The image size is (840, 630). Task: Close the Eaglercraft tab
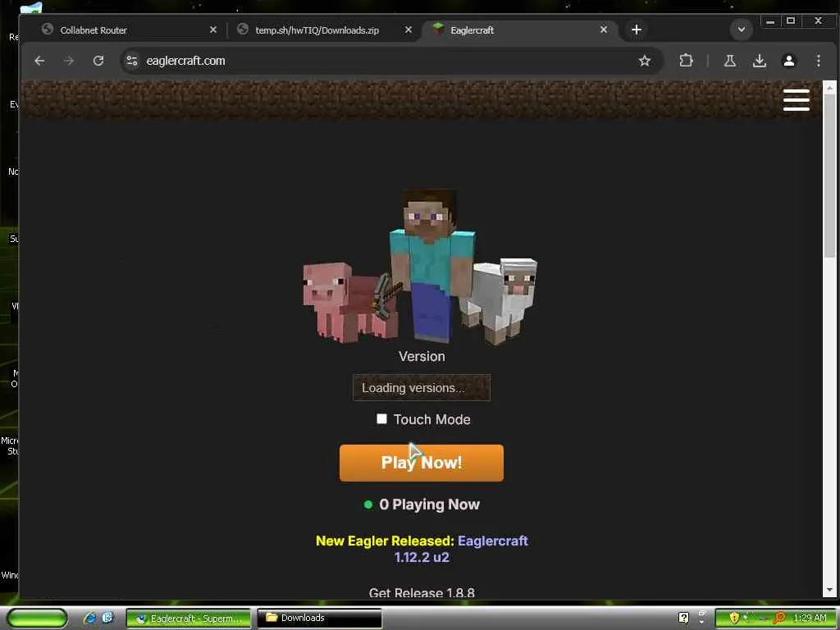pyautogui.click(x=604, y=30)
